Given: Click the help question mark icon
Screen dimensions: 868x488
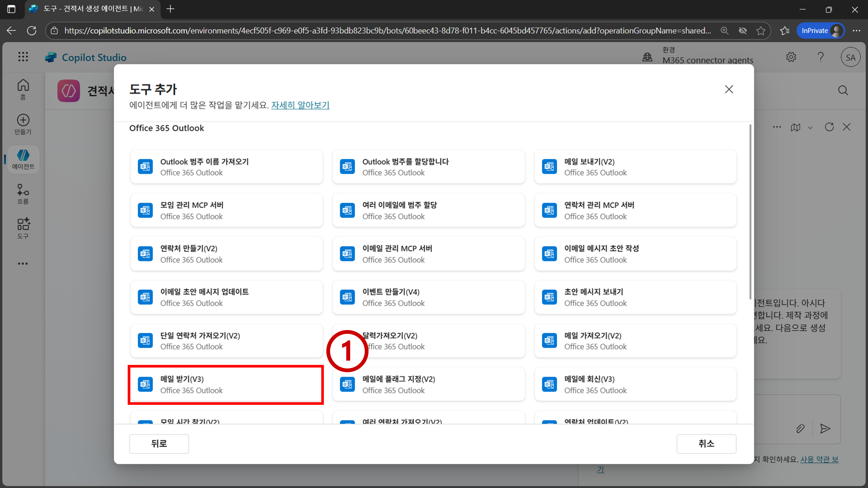Looking at the screenshot, I should 820,57.
